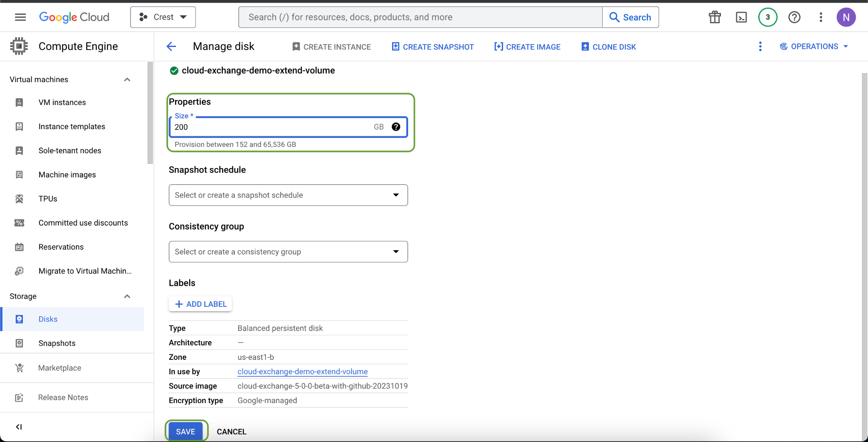Open the account avatar N
868x442 pixels.
846,17
